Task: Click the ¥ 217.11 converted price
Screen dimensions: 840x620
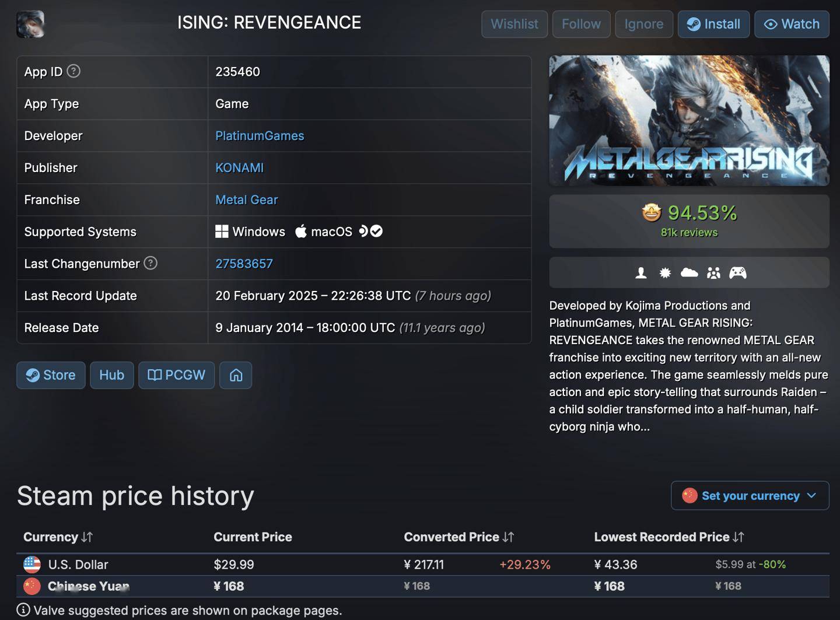Action: coord(423,565)
